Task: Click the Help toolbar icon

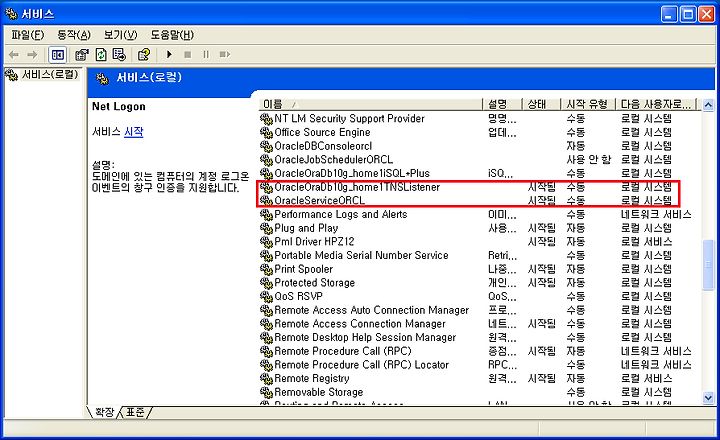Action: coord(144,55)
